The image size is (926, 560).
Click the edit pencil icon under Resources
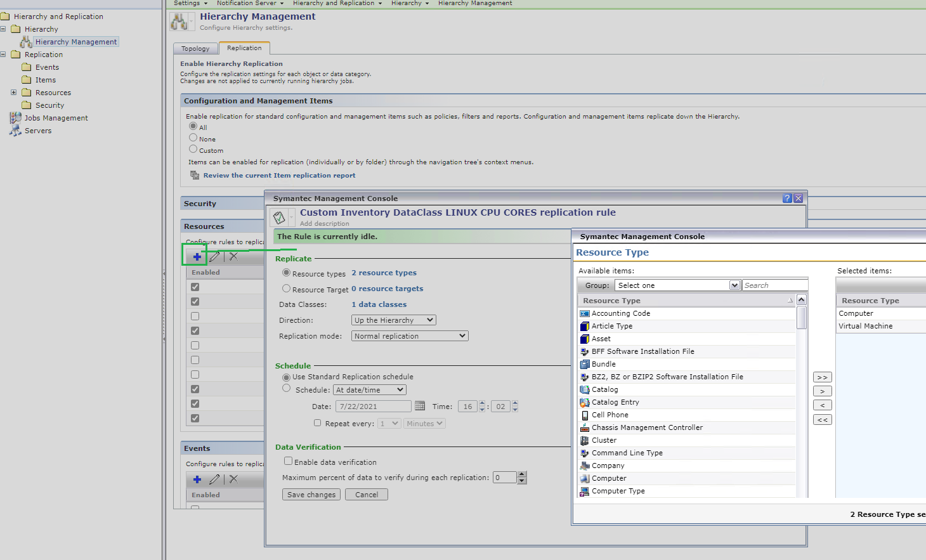215,257
